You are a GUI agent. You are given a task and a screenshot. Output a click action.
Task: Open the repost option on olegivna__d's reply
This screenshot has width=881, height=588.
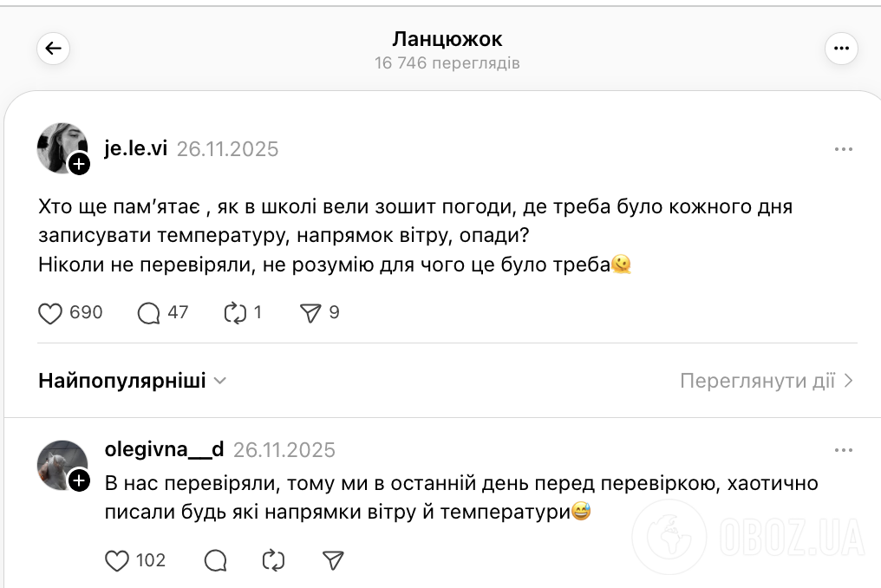pyautogui.click(x=272, y=560)
